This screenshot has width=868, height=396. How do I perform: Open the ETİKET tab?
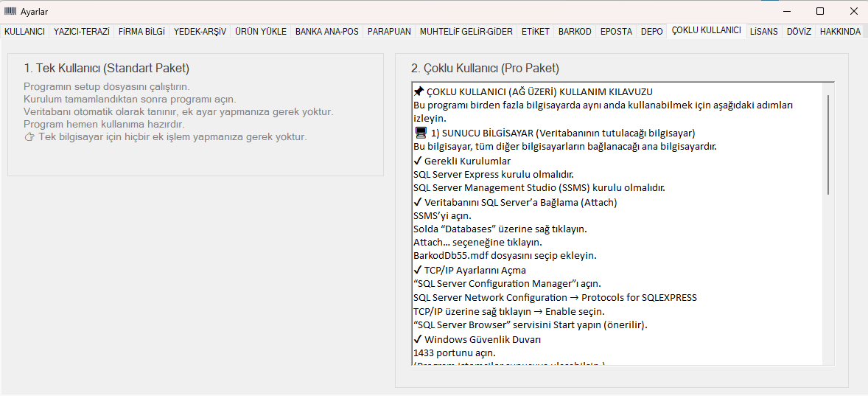point(535,32)
